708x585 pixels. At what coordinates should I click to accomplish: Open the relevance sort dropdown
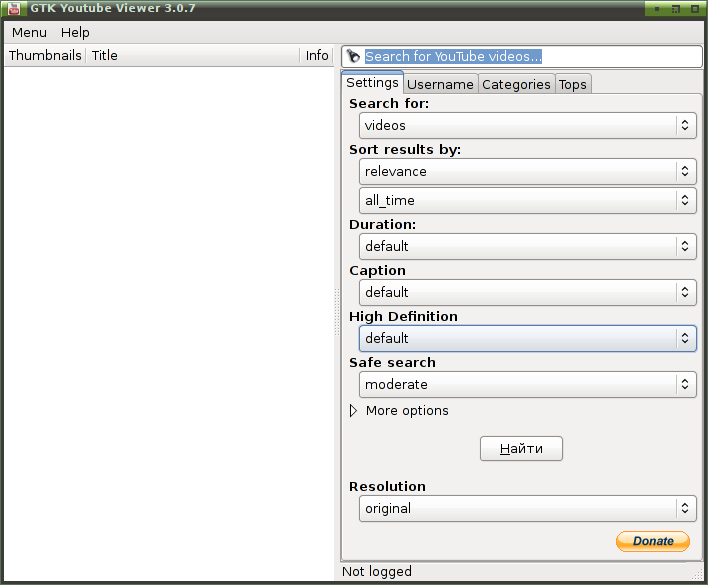tap(527, 172)
